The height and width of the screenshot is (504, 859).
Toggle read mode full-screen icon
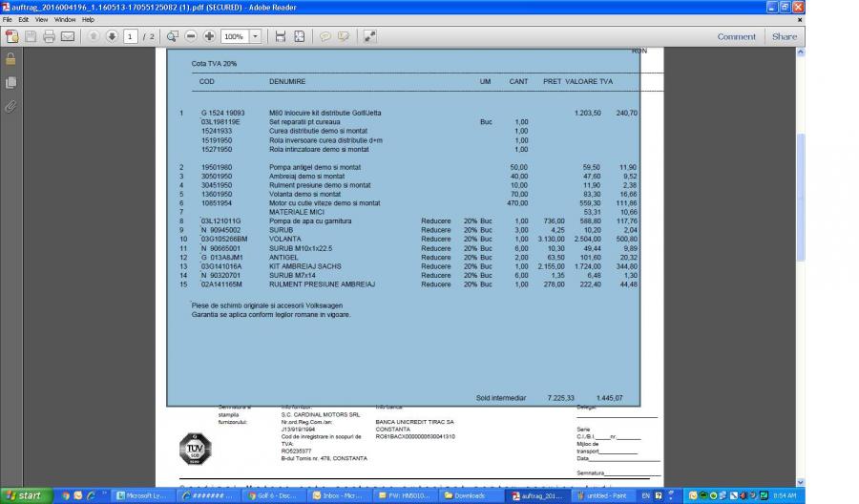(x=369, y=36)
